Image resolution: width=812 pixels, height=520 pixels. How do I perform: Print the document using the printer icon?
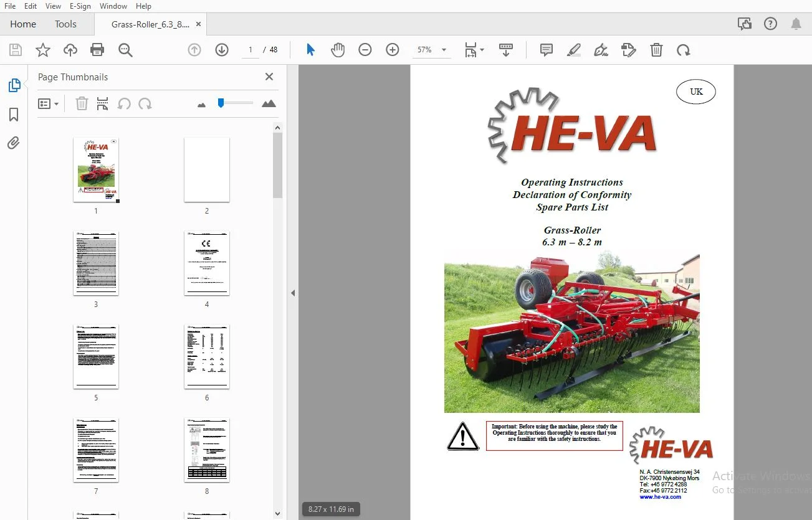[97, 50]
